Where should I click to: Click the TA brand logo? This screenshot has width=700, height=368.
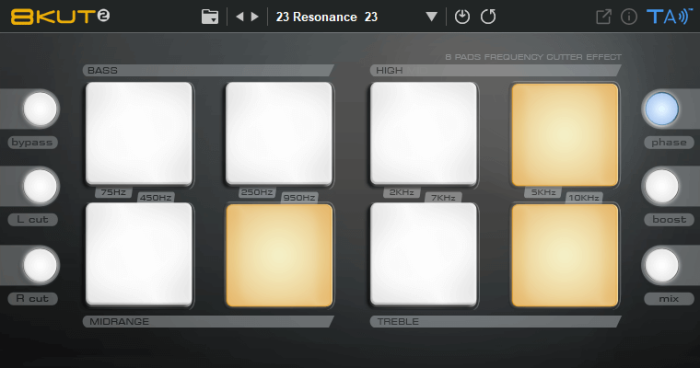click(669, 17)
